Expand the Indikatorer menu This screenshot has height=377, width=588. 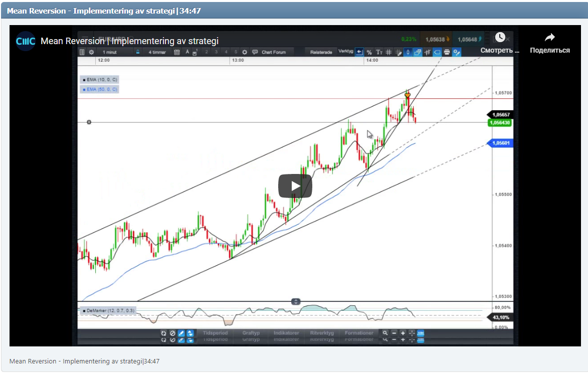pyautogui.click(x=286, y=332)
